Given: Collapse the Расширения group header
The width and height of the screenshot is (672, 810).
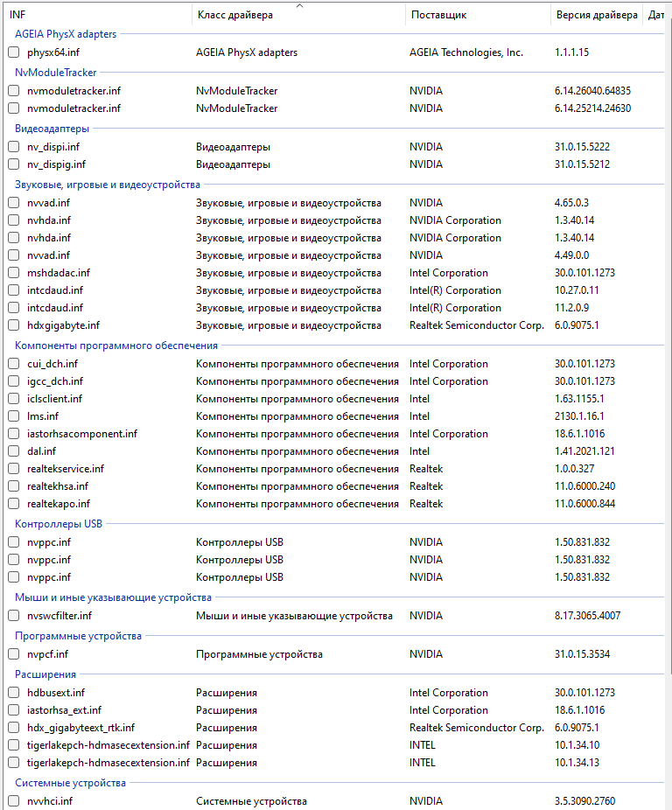Looking at the screenshot, I should coord(45,674).
